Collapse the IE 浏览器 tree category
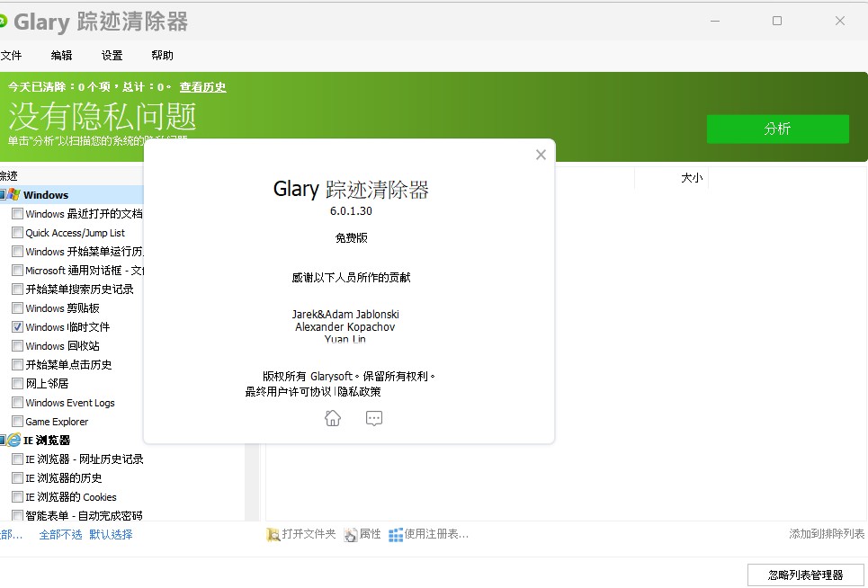Viewport: 868px width, 588px height. [2, 441]
